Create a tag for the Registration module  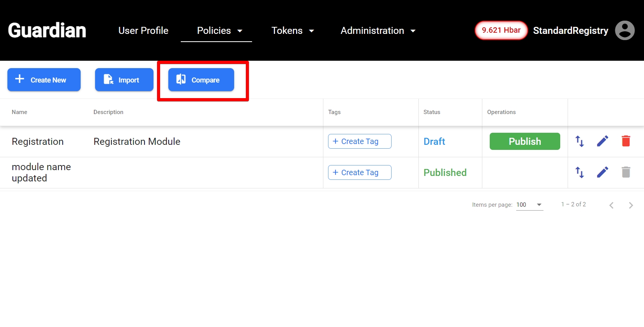pos(359,141)
